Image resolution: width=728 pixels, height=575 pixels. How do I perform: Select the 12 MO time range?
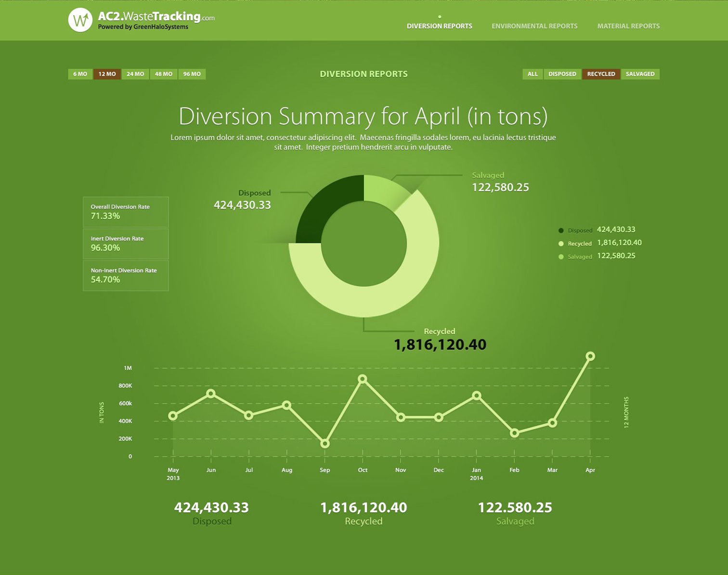click(107, 74)
